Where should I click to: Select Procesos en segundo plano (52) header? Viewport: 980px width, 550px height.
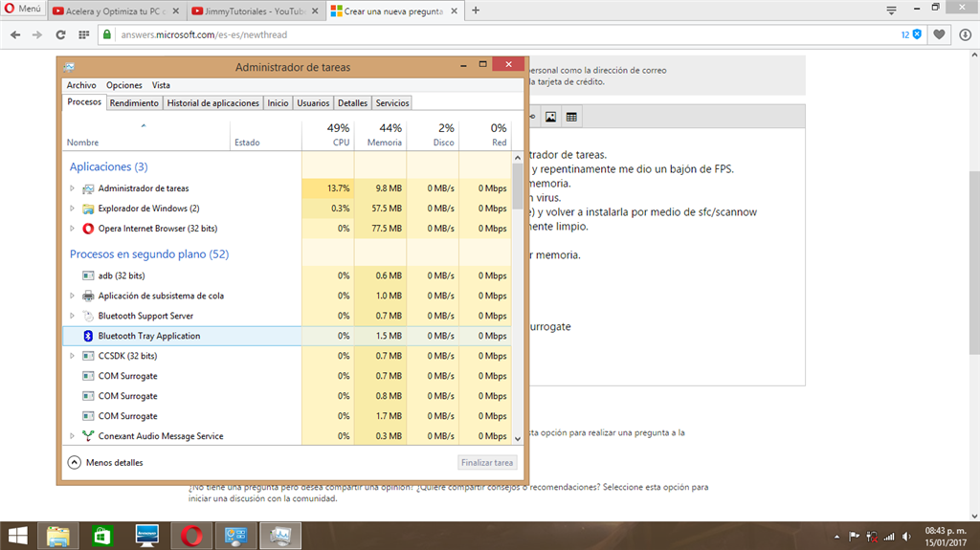tap(149, 254)
